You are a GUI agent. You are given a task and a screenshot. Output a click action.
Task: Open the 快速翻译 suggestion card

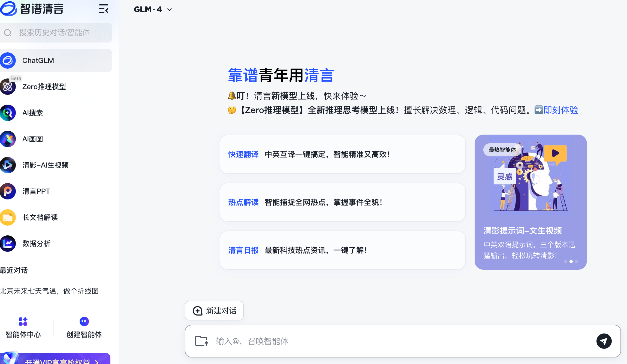pos(342,154)
